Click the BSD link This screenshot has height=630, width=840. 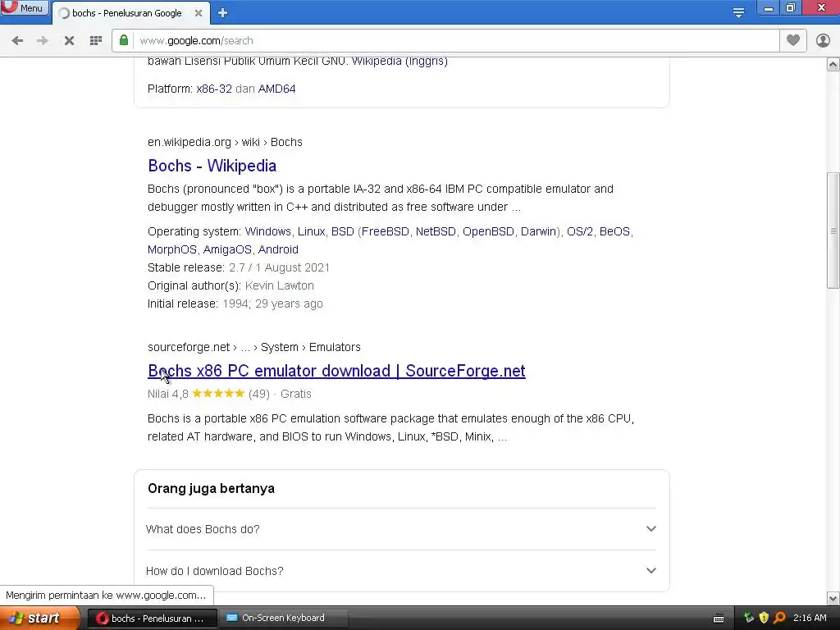click(343, 231)
